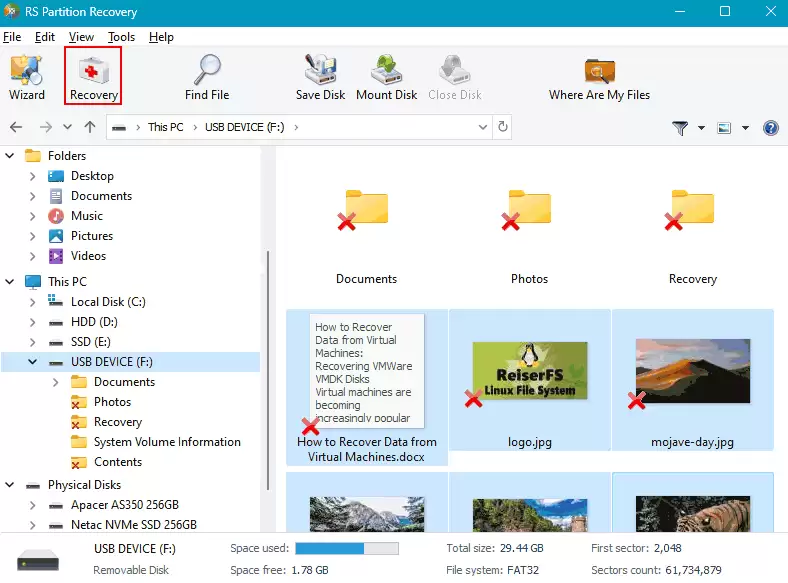Open the filter options dropdown

pos(688,128)
